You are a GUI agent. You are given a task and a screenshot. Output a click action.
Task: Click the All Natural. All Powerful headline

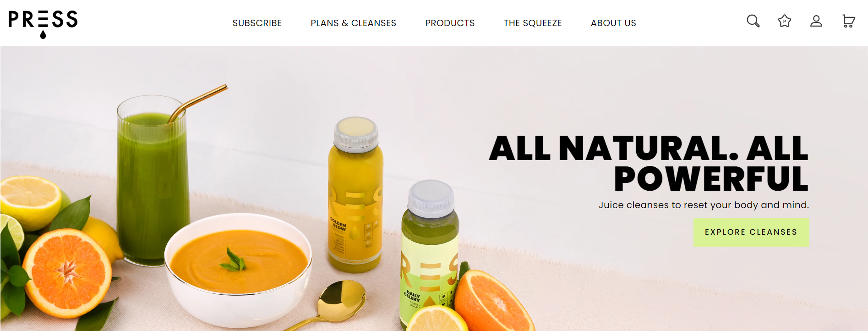649,163
